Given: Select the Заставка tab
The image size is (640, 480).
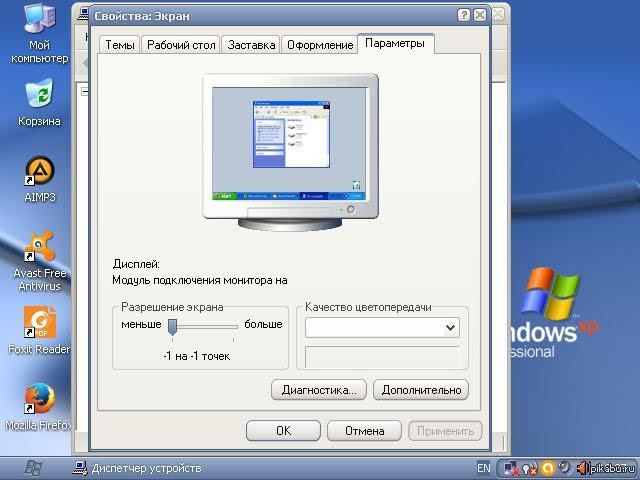Looking at the screenshot, I should click(251, 45).
